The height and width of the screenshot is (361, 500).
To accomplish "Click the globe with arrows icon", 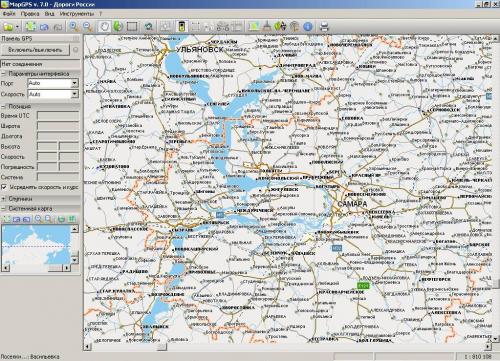I will (x=280, y=26).
